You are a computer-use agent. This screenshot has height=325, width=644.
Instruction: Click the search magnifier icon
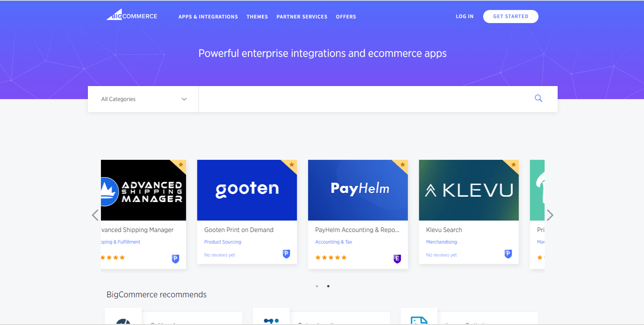point(538,98)
